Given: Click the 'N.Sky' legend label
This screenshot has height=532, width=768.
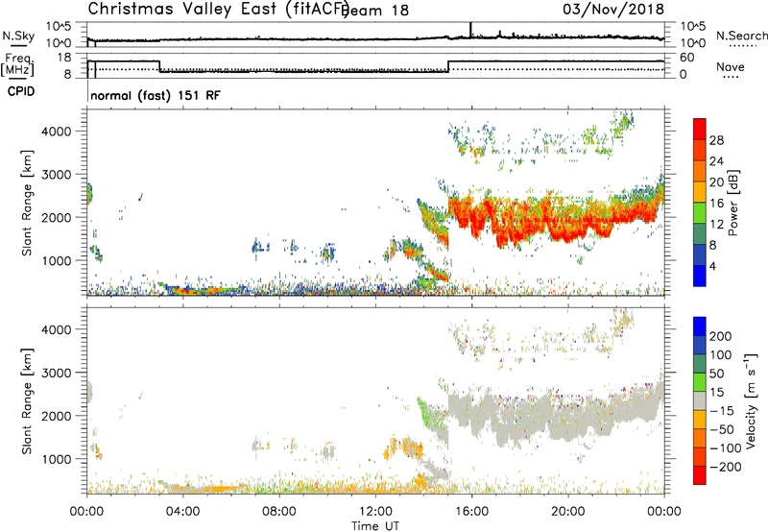Looking at the screenshot, I should [18, 36].
